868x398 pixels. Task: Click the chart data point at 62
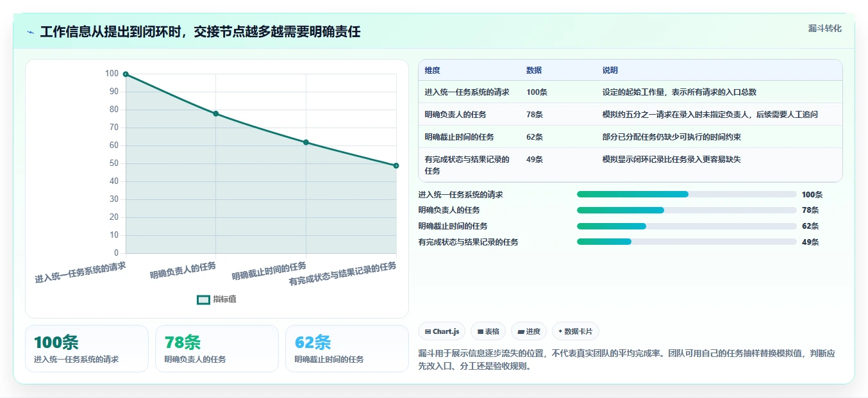[x=306, y=142]
